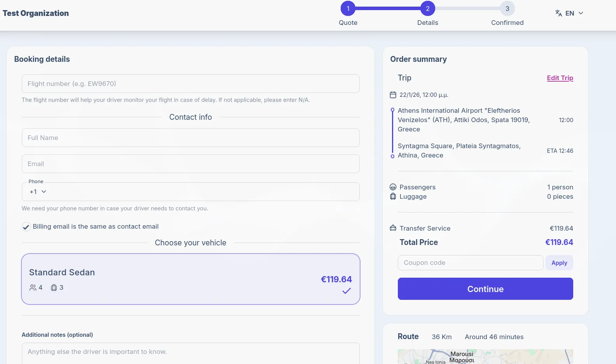Click the destination circle marker
The image size is (616, 364).
click(x=392, y=156)
